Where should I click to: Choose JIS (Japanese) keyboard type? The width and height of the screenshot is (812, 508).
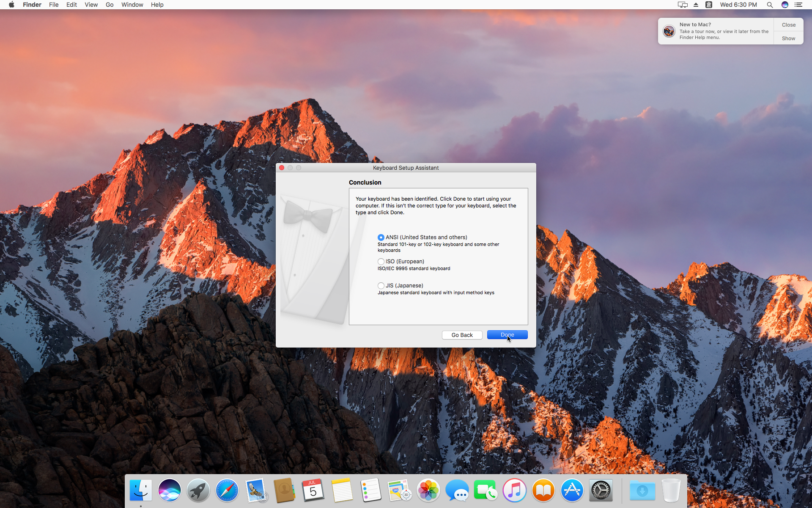pyautogui.click(x=381, y=286)
